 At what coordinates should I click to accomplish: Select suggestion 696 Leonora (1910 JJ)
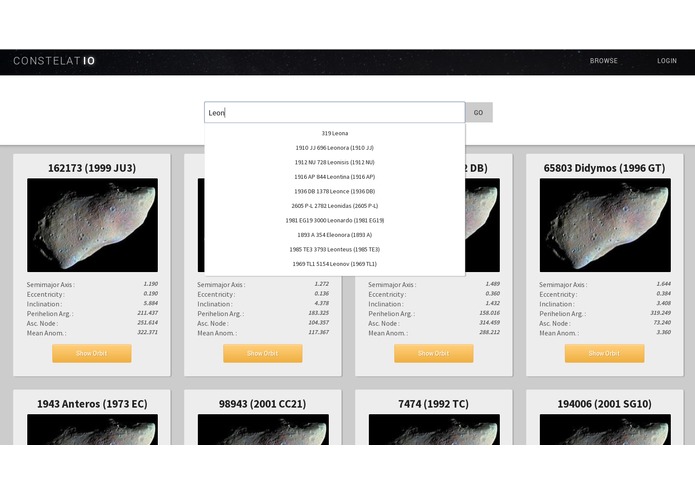pos(335,148)
